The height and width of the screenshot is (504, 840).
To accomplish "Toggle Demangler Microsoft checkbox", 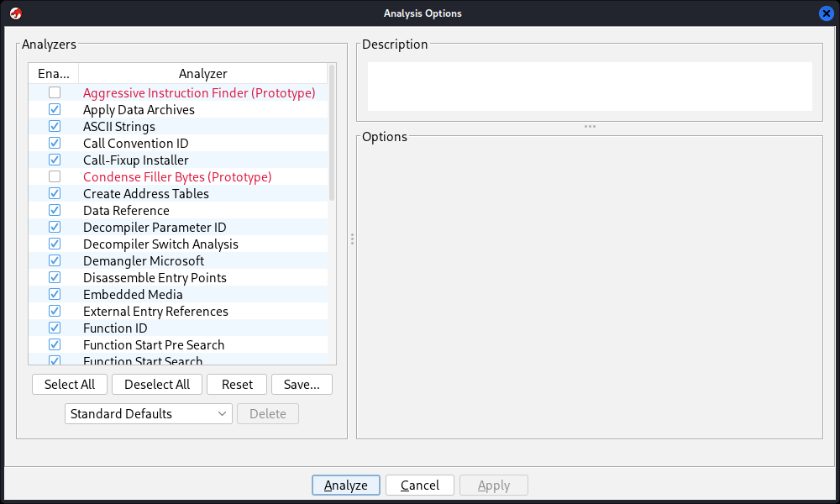I will tap(55, 261).
